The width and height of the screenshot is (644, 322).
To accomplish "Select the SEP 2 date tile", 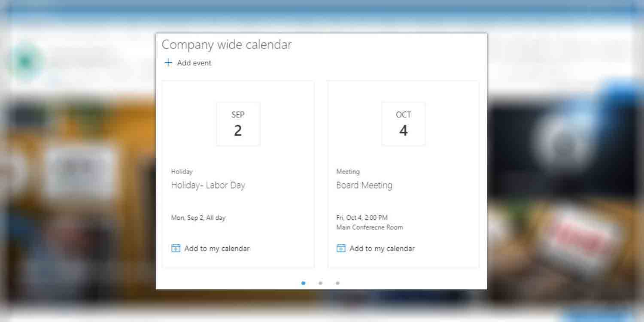I will click(238, 124).
